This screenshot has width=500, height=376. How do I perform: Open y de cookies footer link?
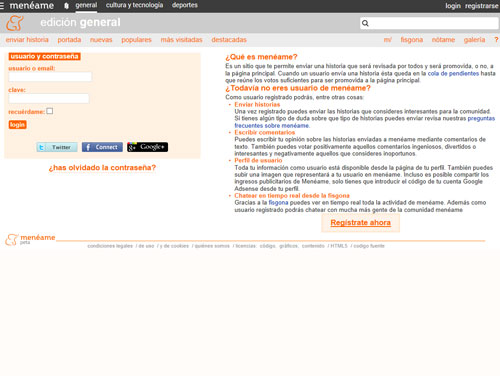[x=174, y=246]
